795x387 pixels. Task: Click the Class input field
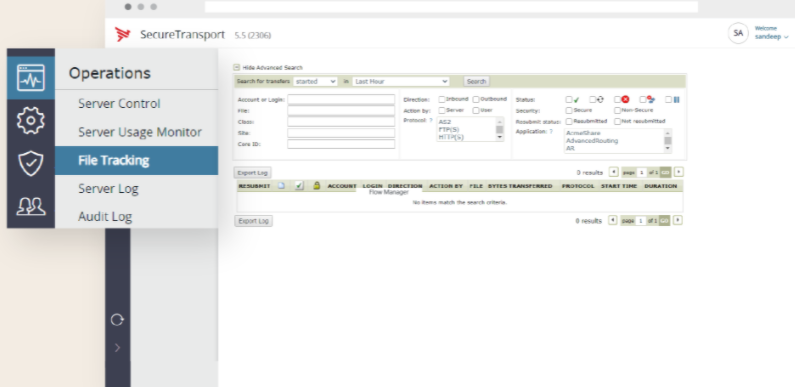coord(341,122)
